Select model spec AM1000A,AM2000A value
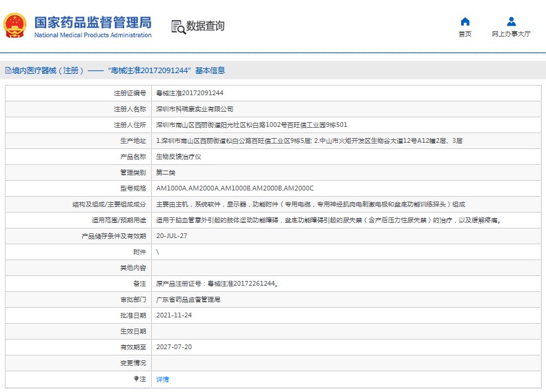 point(235,188)
